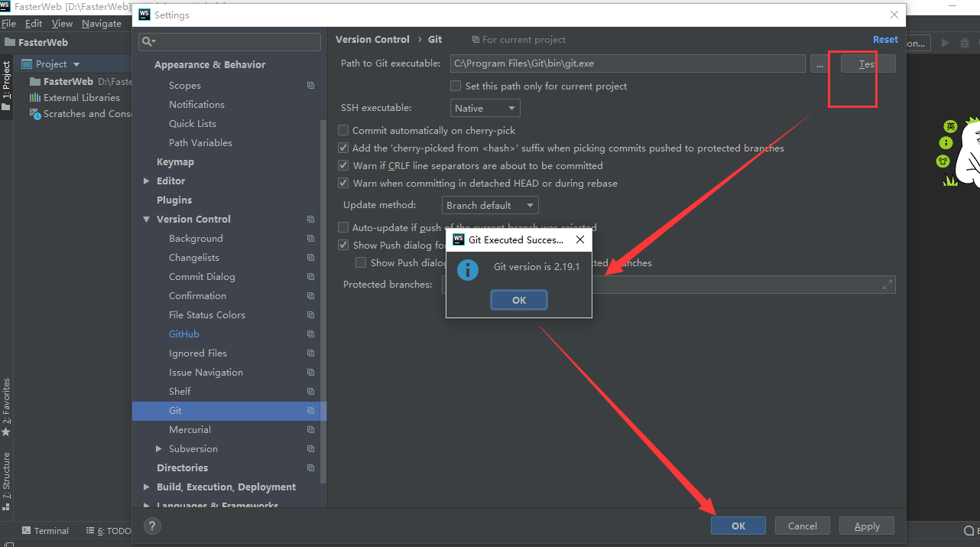Click project-level icon next to Shelf

coord(311,392)
